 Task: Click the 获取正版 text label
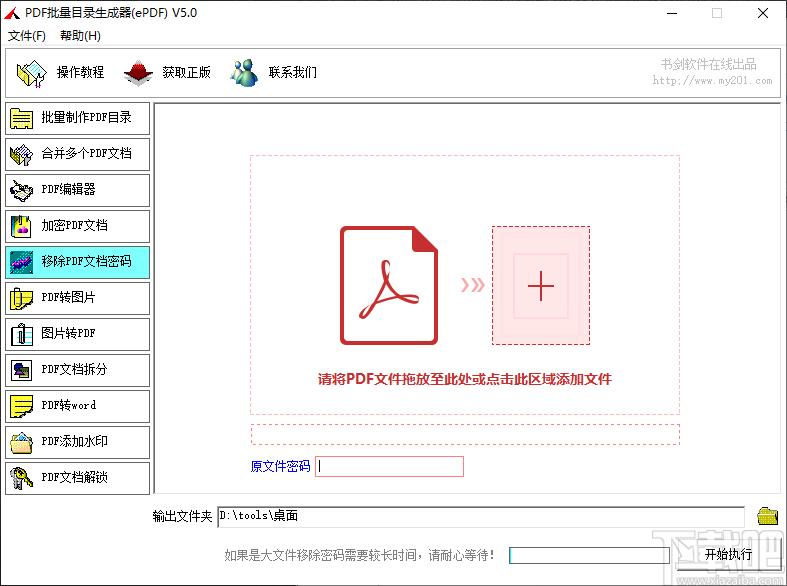(186, 72)
